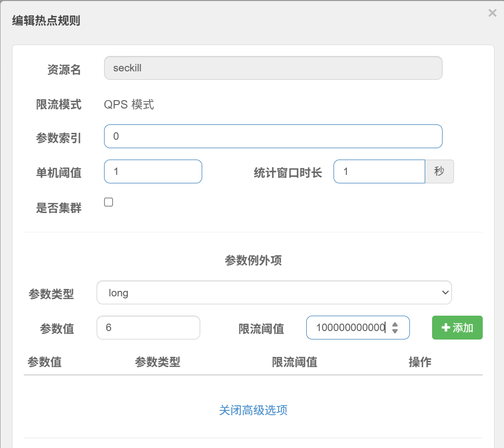Click the QPS 模式 text

tap(129, 105)
